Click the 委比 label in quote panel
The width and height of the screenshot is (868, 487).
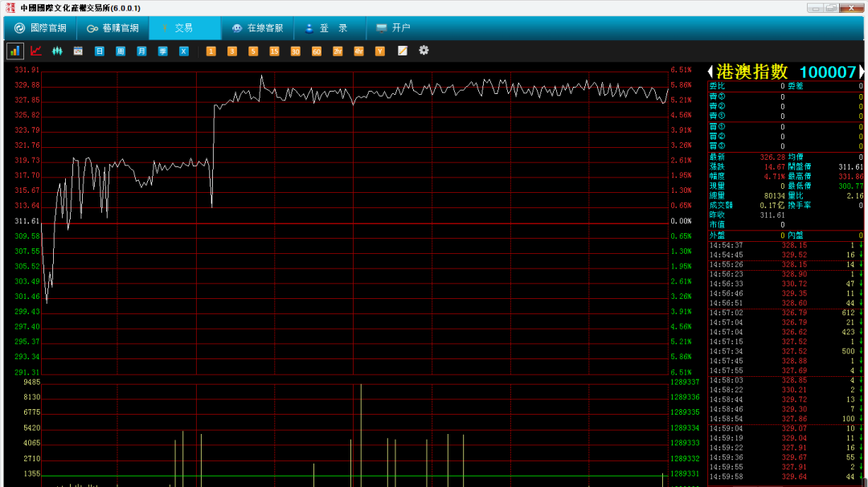pyautogui.click(x=718, y=86)
